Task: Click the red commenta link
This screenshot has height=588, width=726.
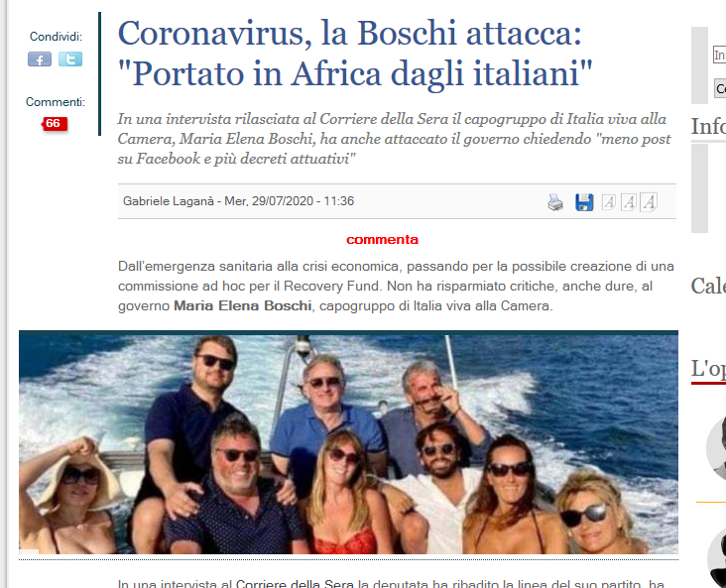Action: 383,239
